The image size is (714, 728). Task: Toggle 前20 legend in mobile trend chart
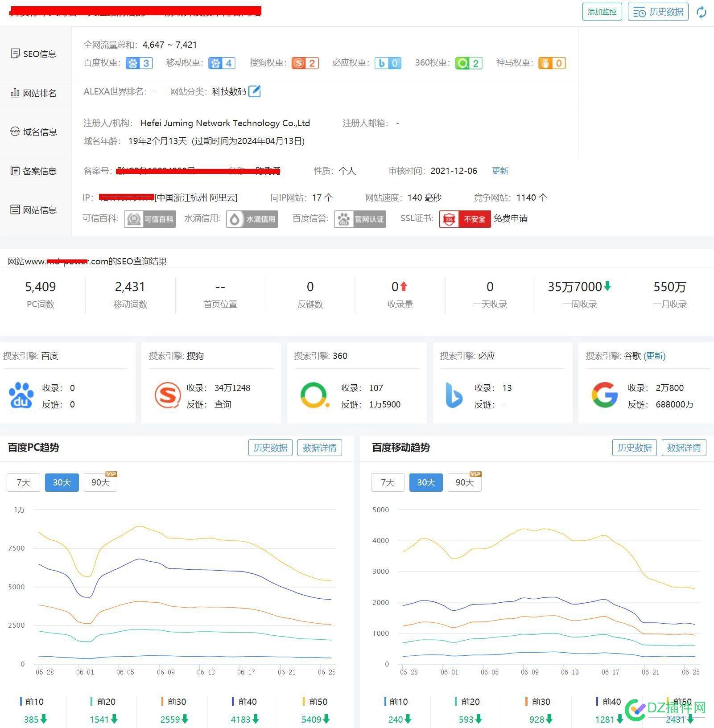pos(467,702)
